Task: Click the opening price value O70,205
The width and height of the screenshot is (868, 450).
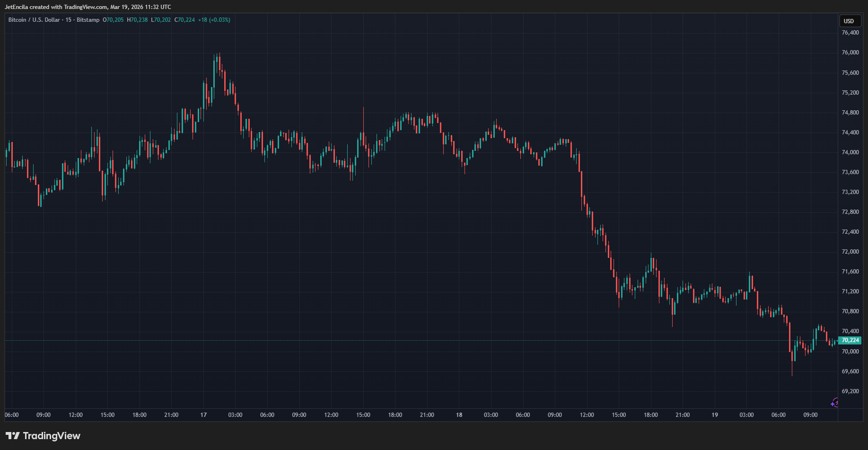Action: pos(113,20)
